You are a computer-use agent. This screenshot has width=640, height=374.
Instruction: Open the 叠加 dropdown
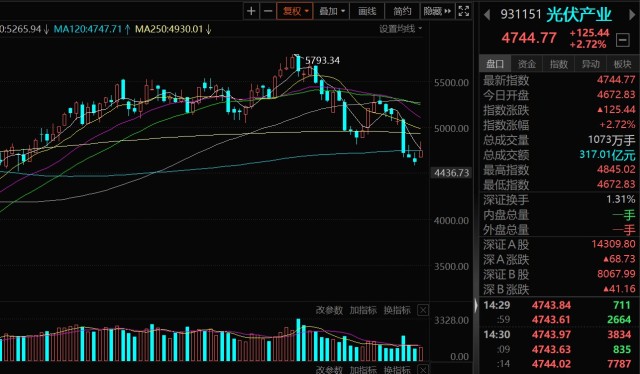tap(331, 11)
